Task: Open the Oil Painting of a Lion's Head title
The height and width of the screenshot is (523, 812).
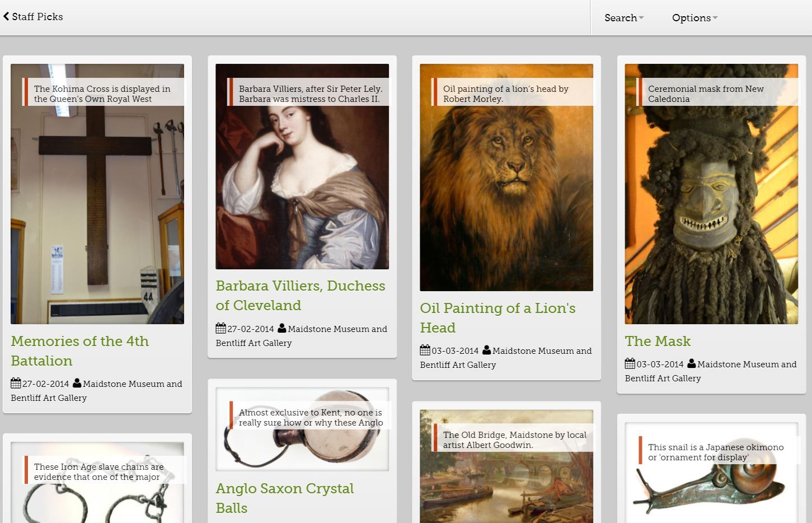Action: 498,318
